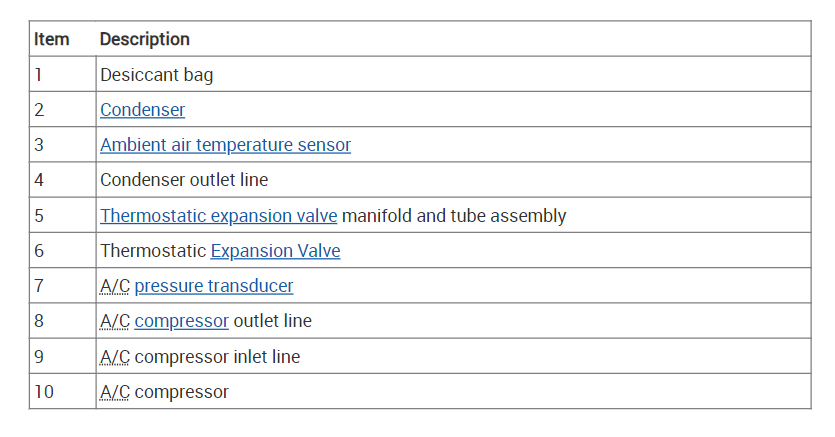This screenshot has height=437, width=835.
Task: Click the 'manifold and tube assembly' text
Action: point(454,215)
